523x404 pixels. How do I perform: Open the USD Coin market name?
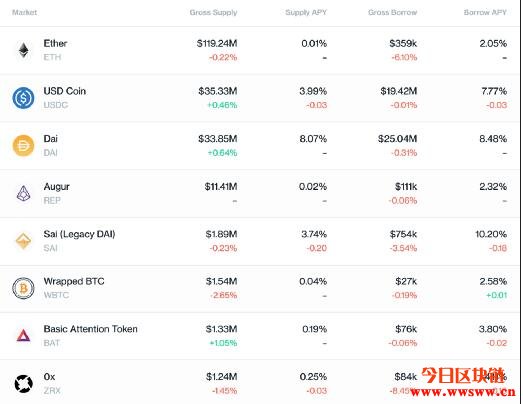coord(65,91)
